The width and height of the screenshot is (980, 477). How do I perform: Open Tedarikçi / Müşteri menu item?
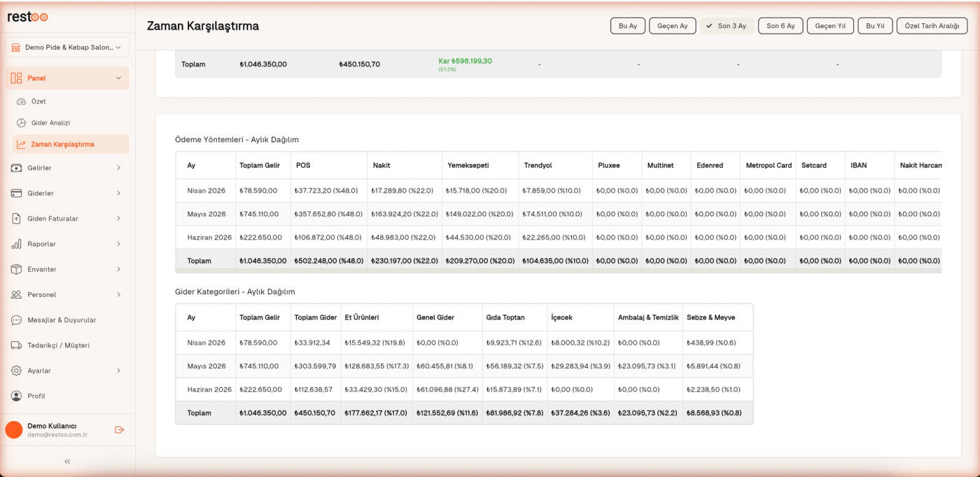67,345
